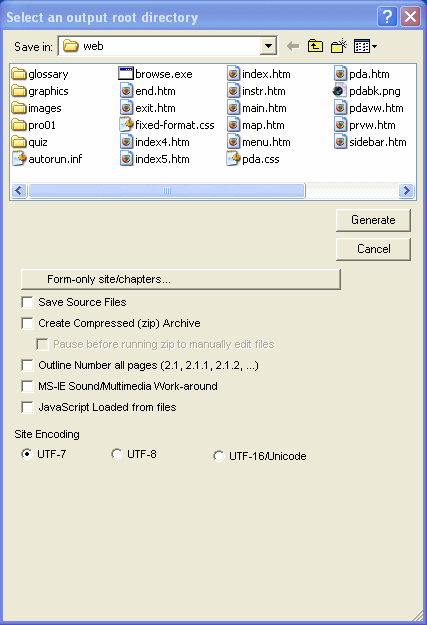Click the context help question mark
The image size is (427, 625).
point(387,17)
